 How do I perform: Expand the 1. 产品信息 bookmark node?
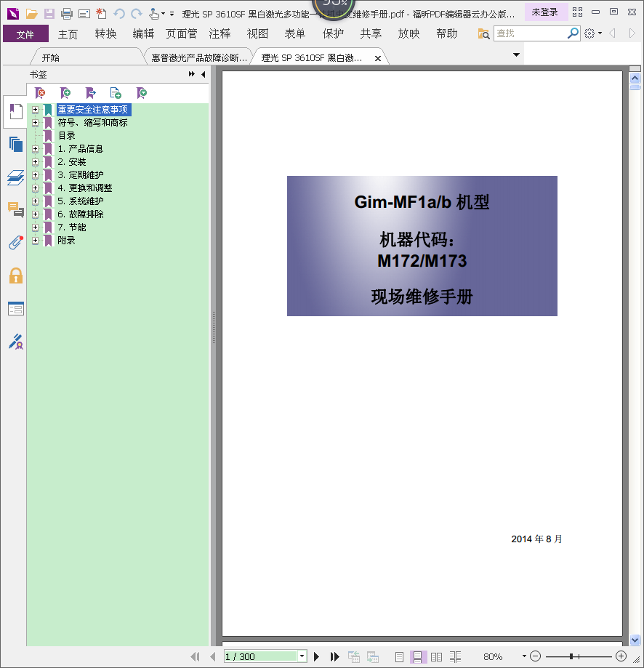(36, 149)
